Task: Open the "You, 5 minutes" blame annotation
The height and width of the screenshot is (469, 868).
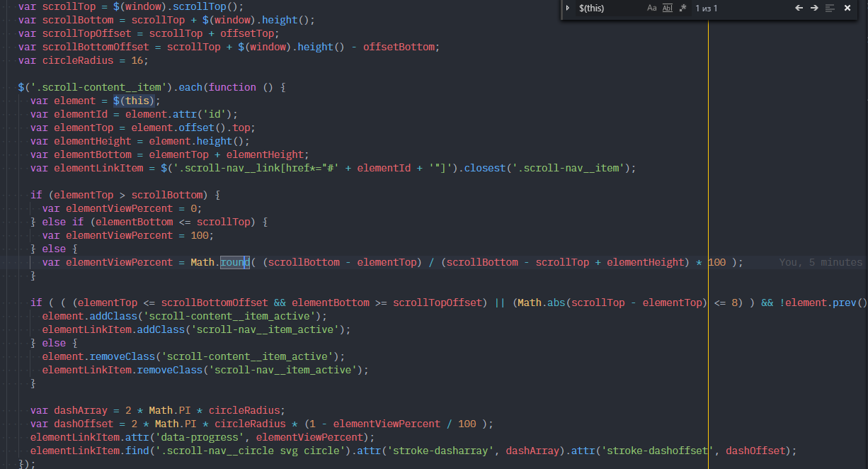Action: (x=821, y=262)
